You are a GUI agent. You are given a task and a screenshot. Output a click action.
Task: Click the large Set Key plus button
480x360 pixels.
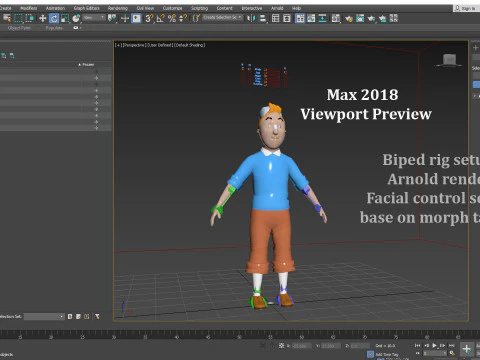click(x=467, y=349)
